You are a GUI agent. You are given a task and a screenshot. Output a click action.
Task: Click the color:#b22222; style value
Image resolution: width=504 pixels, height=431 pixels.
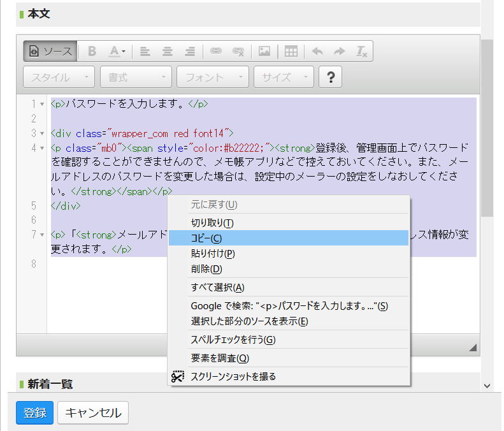point(228,149)
